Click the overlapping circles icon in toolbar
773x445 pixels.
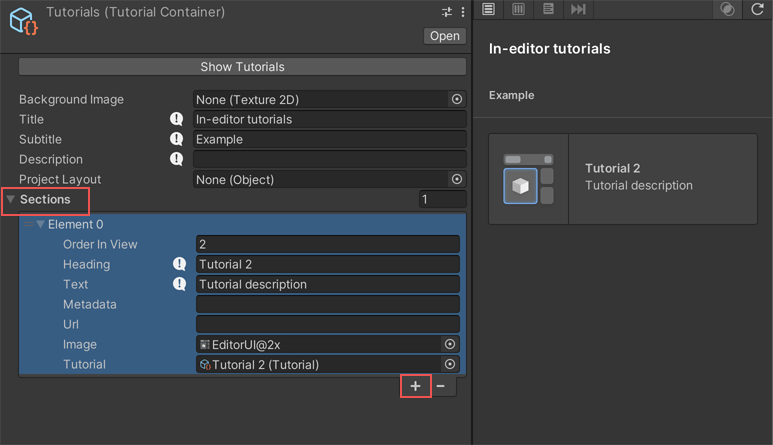coord(727,9)
